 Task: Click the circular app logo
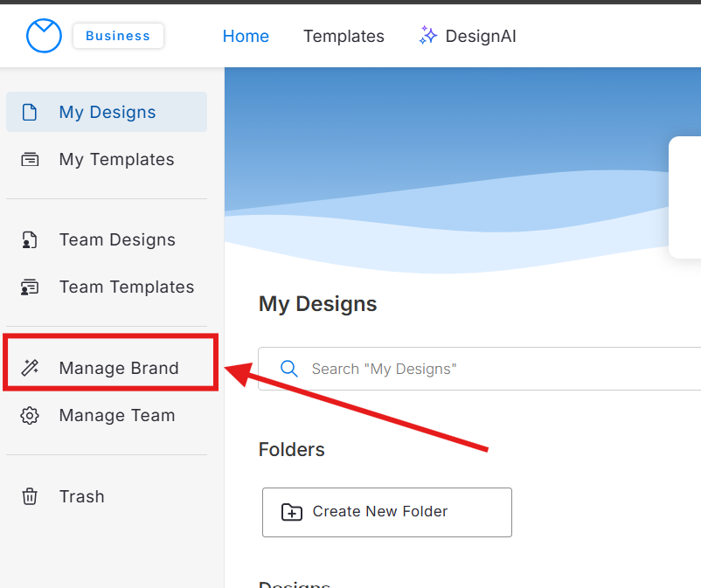point(44,36)
